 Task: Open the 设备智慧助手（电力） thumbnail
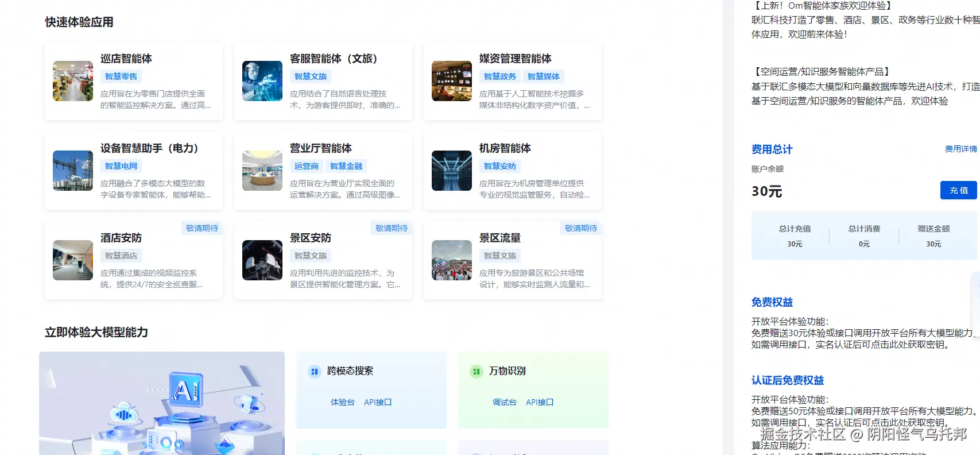73,171
